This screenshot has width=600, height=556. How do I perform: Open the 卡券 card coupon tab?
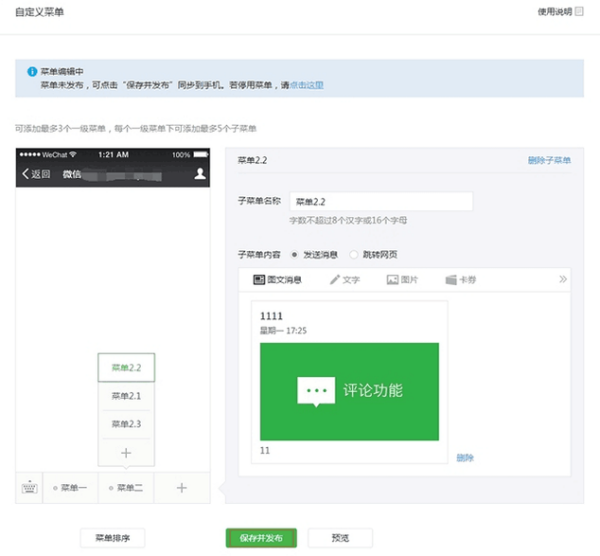point(460,279)
